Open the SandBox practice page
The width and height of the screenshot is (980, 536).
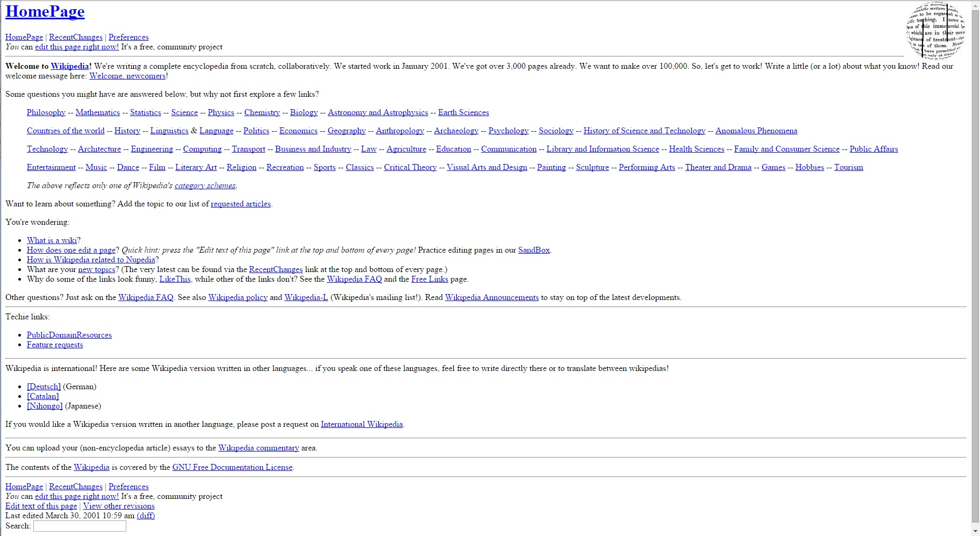[534, 250]
